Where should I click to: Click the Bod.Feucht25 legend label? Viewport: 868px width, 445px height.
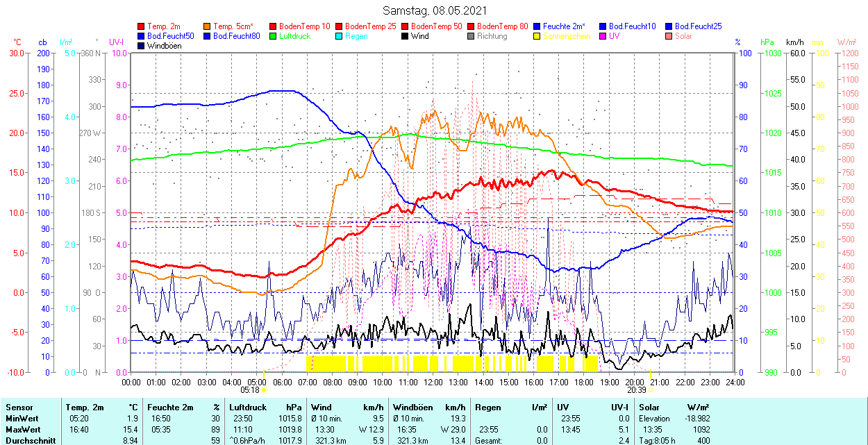pyautogui.click(x=699, y=26)
